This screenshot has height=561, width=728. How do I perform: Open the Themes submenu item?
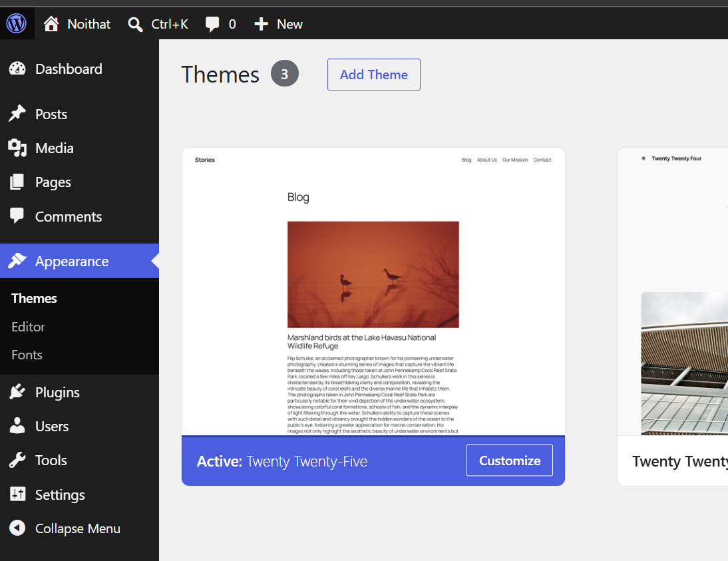coord(35,298)
